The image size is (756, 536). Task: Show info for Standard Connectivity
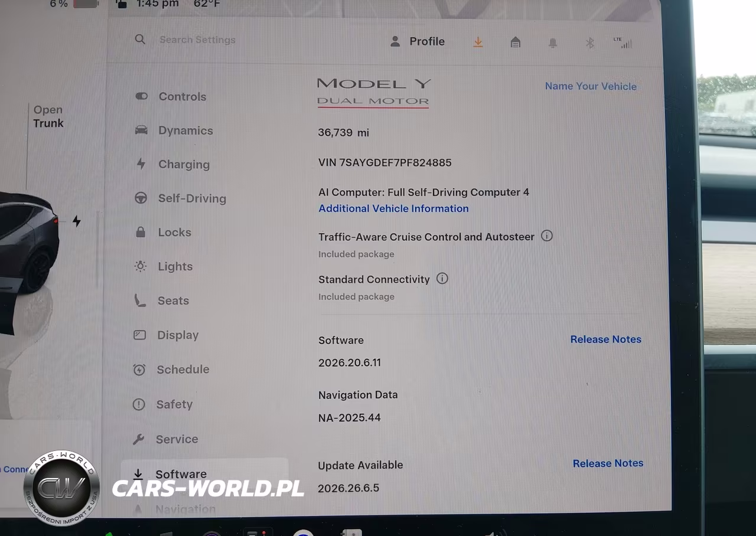[x=442, y=279]
